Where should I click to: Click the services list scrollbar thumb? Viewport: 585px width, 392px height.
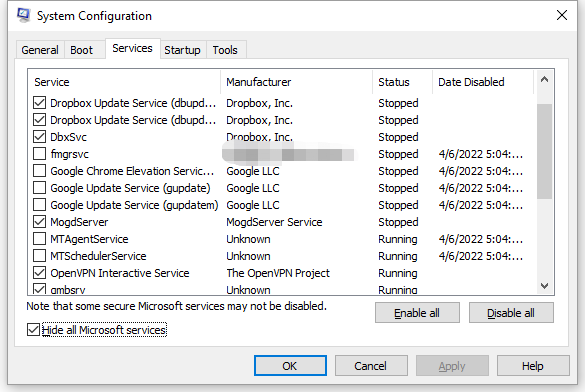[x=544, y=151]
